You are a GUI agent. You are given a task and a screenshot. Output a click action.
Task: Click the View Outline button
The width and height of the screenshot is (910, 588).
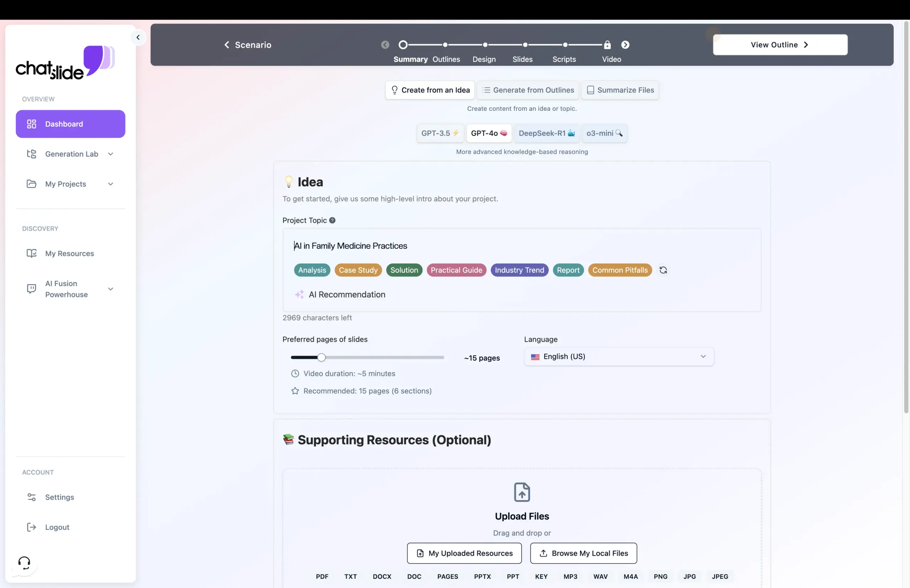(780, 45)
